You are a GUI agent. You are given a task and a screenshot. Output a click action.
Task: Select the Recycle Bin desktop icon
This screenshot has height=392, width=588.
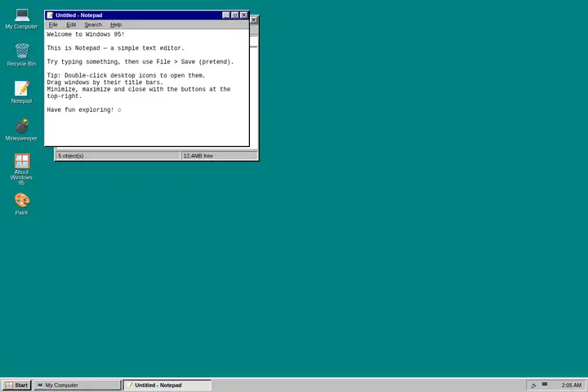pyautogui.click(x=22, y=56)
